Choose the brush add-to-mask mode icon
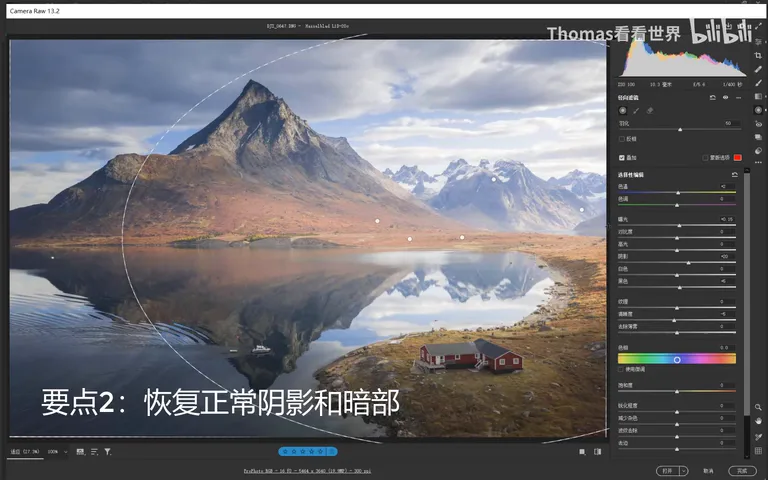The height and width of the screenshot is (480, 768). (636, 111)
